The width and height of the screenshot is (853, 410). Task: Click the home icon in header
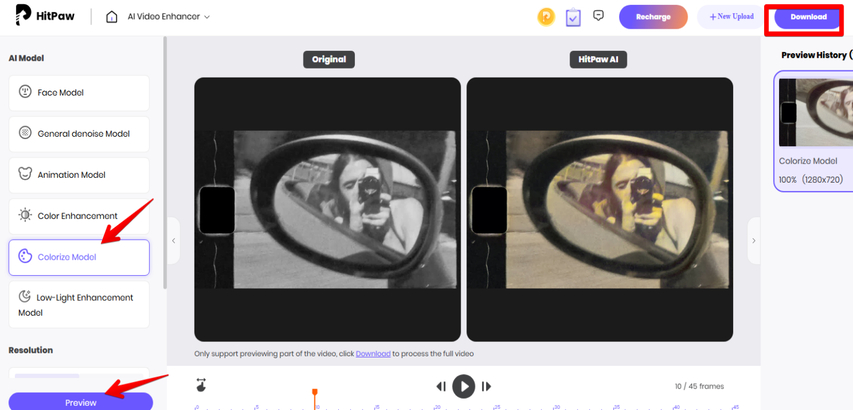pos(111,17)
